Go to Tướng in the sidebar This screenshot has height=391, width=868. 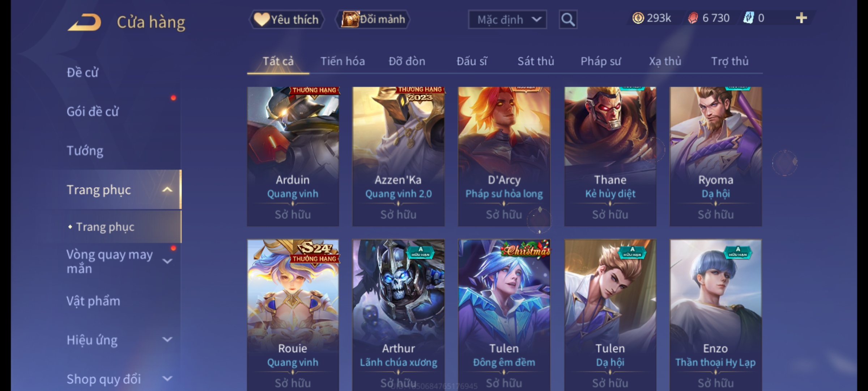pos(85,151)
